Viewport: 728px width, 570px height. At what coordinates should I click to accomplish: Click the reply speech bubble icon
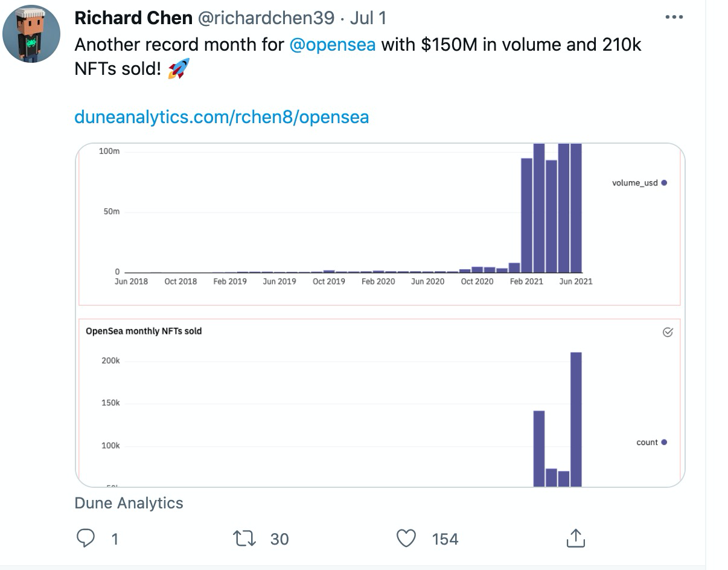pyautogui.click(x=86, y=538)
